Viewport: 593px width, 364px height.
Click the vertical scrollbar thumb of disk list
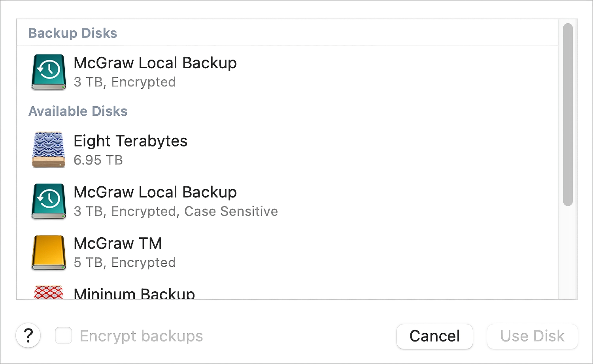(568, 114)
